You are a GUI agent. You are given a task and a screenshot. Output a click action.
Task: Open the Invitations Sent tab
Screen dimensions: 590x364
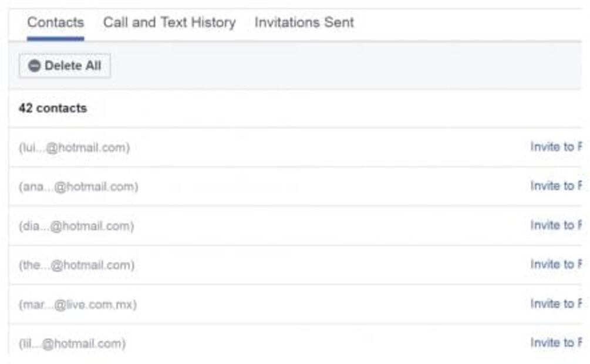point(304,23)
